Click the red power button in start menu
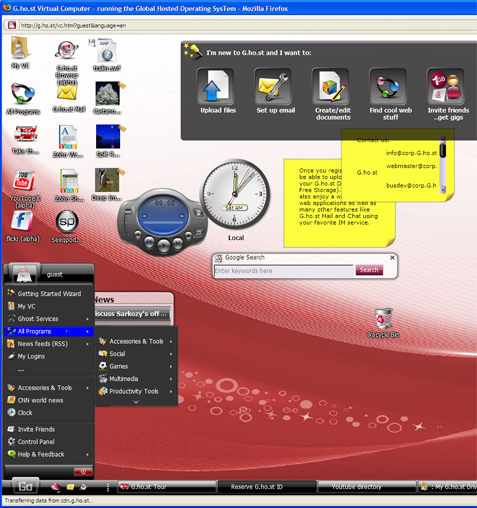This screenshot has height=508, width=477. [83, 471]
